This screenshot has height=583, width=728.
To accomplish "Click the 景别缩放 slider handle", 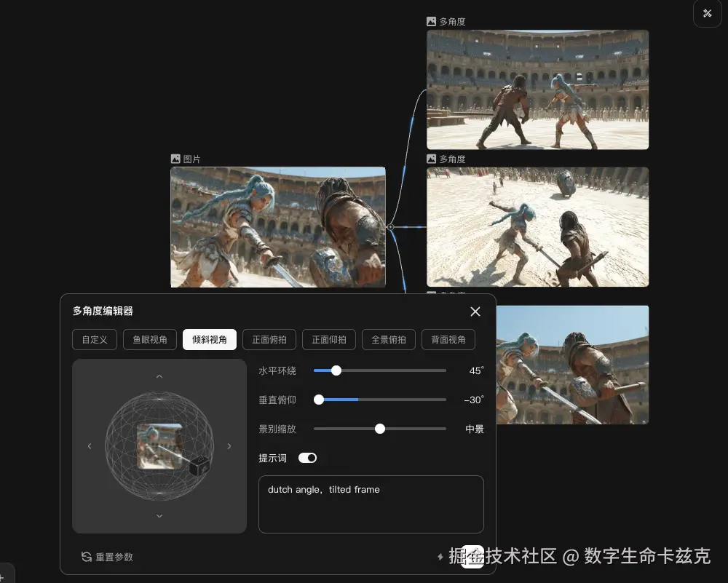I will coord(380,429).
